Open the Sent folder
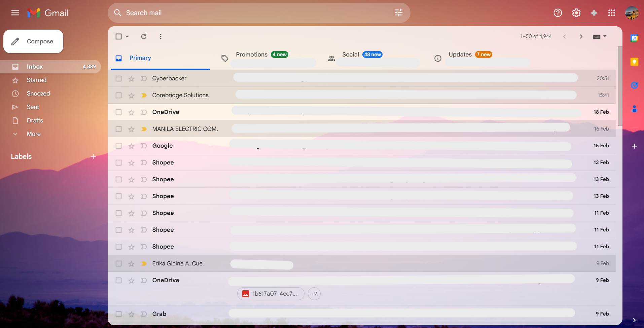Screen dimensions: 644x328 click(50, 107)
